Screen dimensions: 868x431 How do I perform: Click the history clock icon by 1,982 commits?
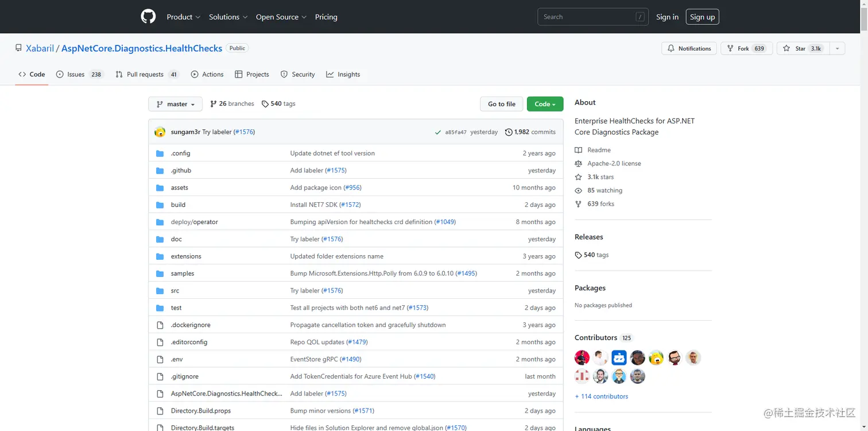tap(509, 132)
